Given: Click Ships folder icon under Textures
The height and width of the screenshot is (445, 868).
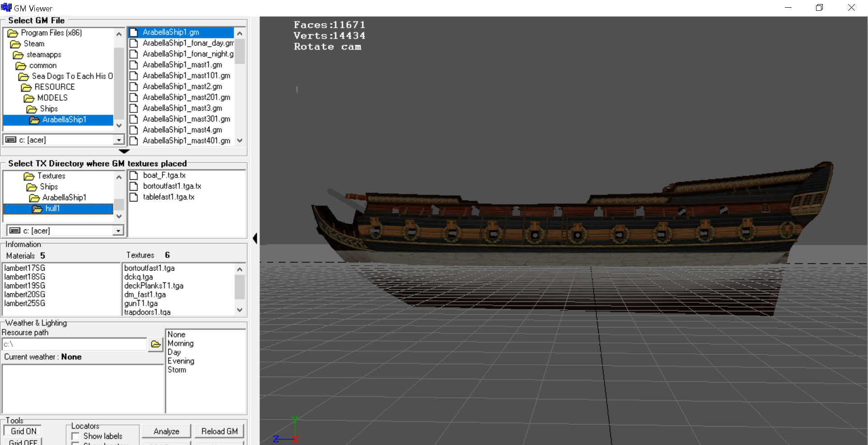Looking at the screenshot, I should (x=32, y=187).
